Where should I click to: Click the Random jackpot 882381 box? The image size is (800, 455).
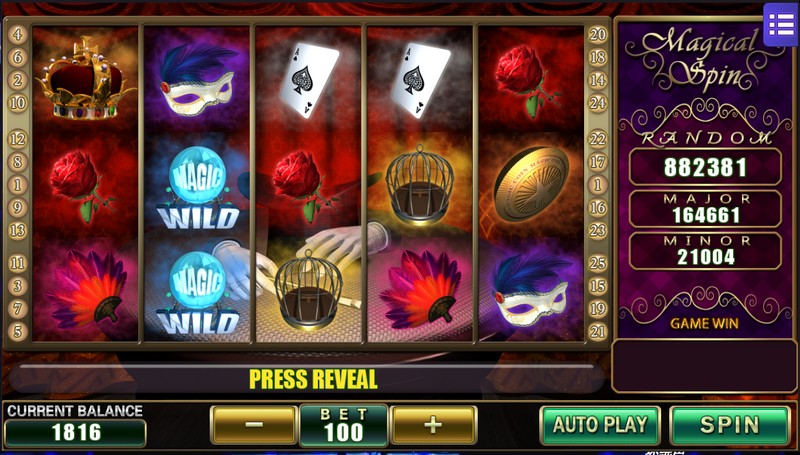pyautogui.click(x=705, y=167)
